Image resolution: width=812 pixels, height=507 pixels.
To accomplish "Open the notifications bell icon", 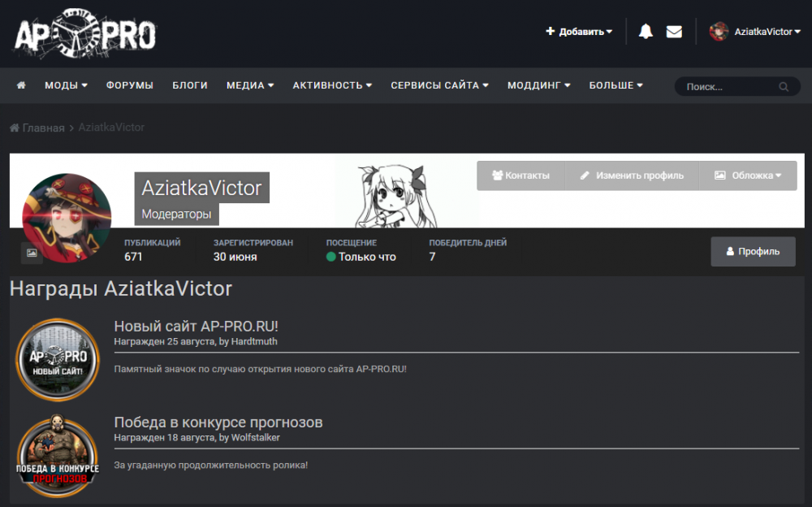I will coord(645,31).
